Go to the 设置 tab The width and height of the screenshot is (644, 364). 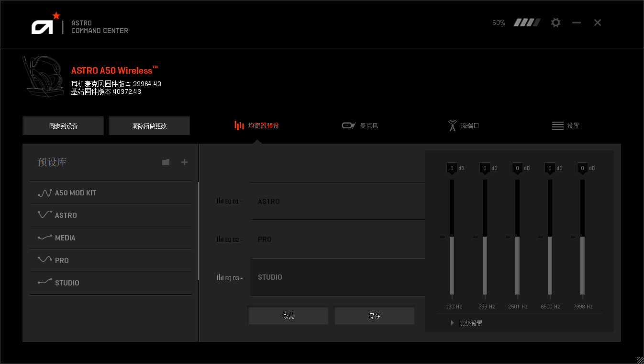click(566, 125)
